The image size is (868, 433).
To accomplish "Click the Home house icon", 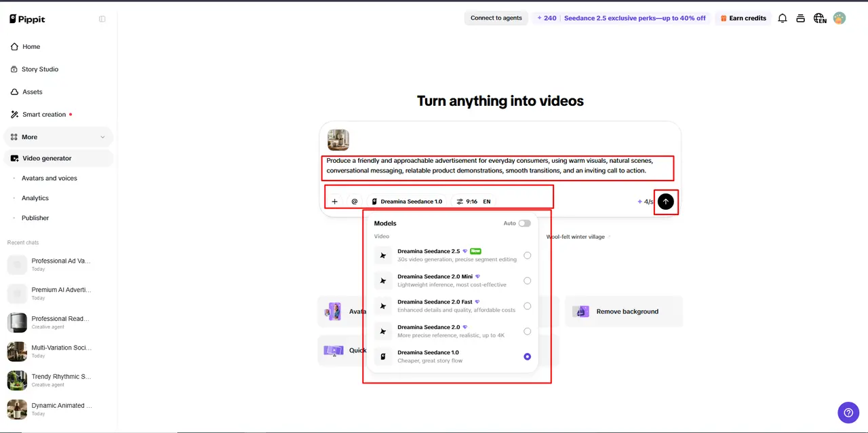I will 14,47.
